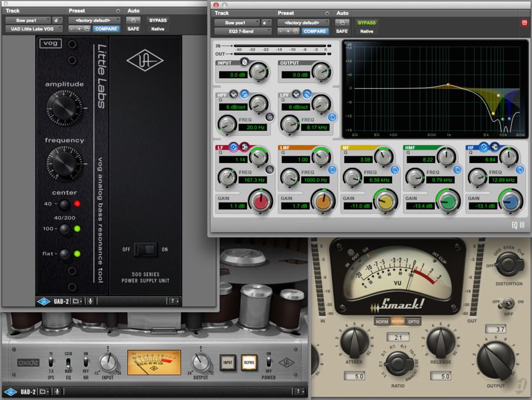Click the red target icon in EQ3 header
The width and height of the screenshot is (532, 400).
click(x=523, y=23)
